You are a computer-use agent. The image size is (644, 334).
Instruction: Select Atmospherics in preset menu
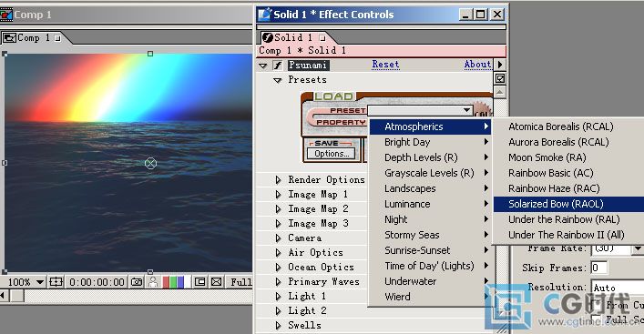click(x=430, y=127)
